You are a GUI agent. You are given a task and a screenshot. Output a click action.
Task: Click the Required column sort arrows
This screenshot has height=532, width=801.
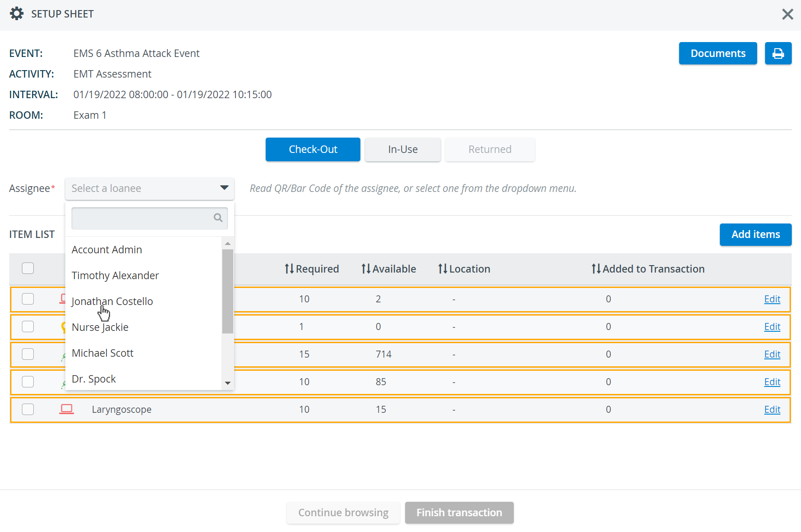[289, 269]
